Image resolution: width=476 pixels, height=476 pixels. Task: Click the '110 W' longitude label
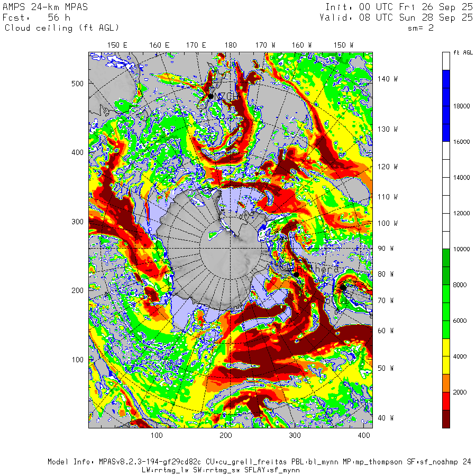(x=387, y=197)
